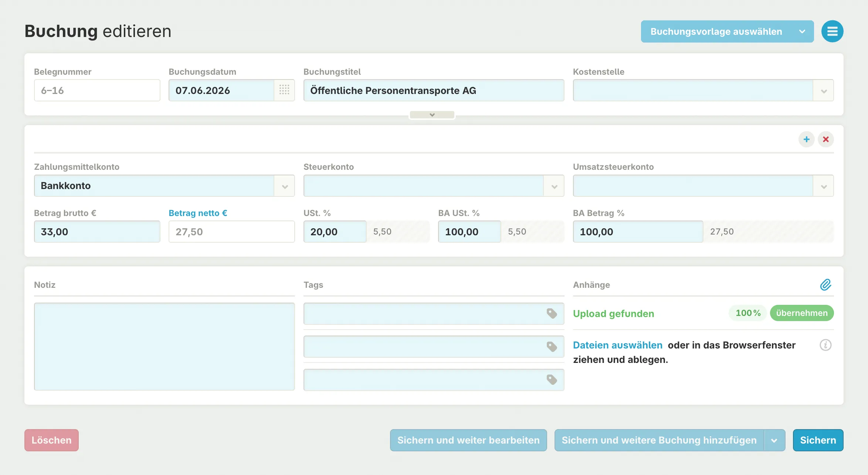
Task: Expand the Steuerkonto dropdown
Action: coord(554,186)
